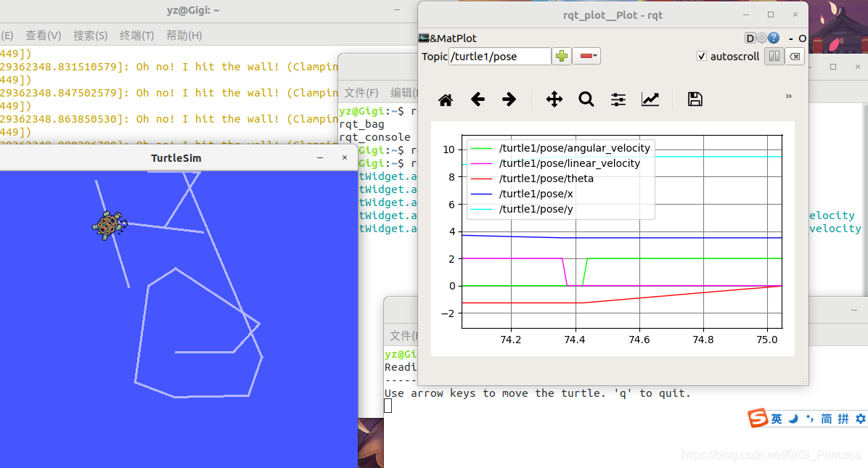Open 查看(V) menu in yz@Gigi terminal
The image size is (868, 468).
pyautogui.click(x=43, y=36)
